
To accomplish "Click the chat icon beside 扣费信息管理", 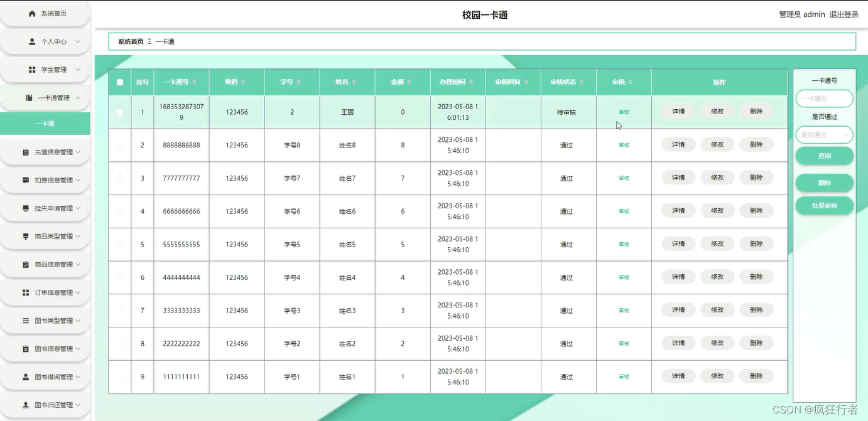I will pos(26,181).
